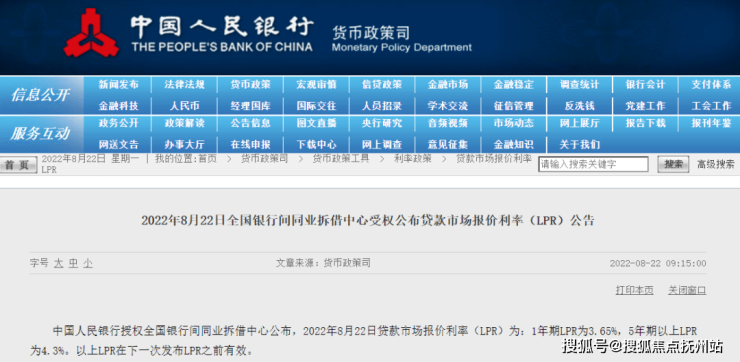Open the 关于我们 link
Viewport: 740px width, 362px height.
tap(580, 144)
